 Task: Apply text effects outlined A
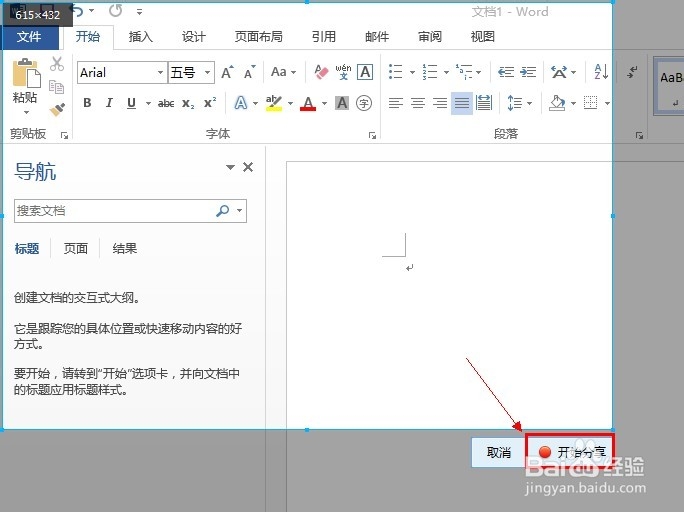[240, 103]
